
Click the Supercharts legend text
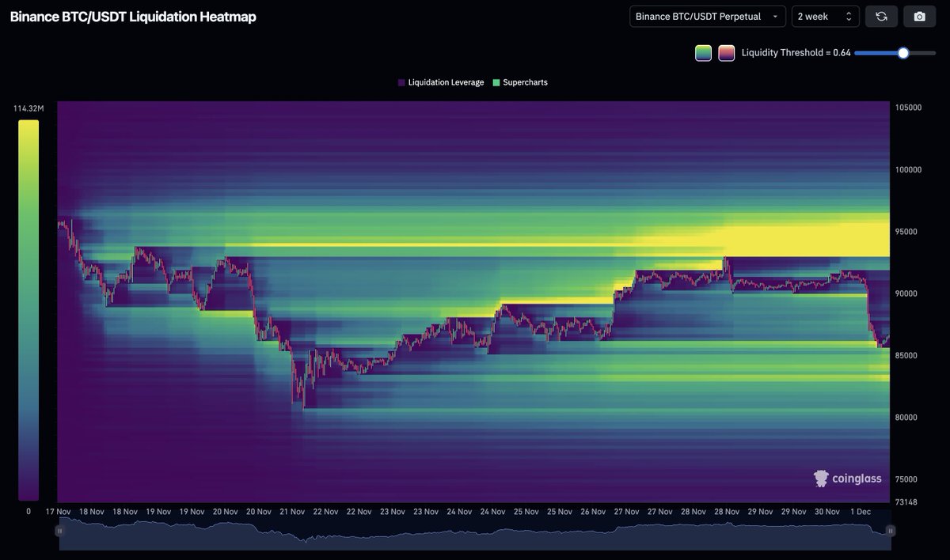524,82
